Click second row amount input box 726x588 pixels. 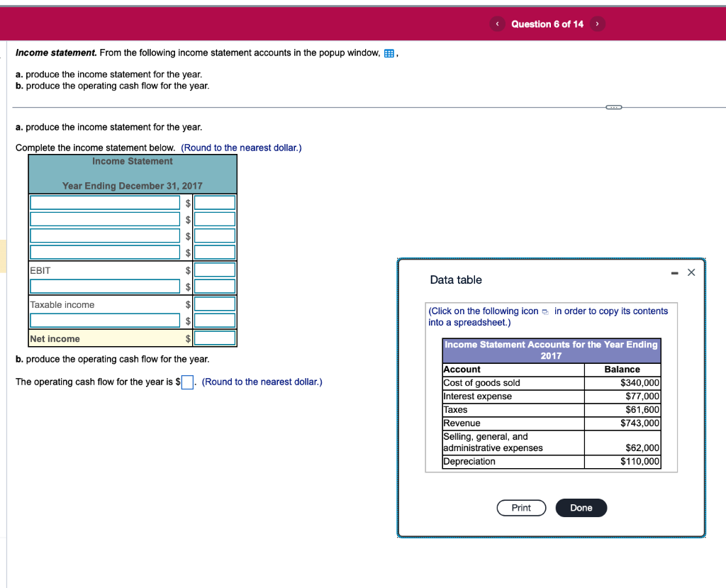pyautogui.click(x=215, y=219)
